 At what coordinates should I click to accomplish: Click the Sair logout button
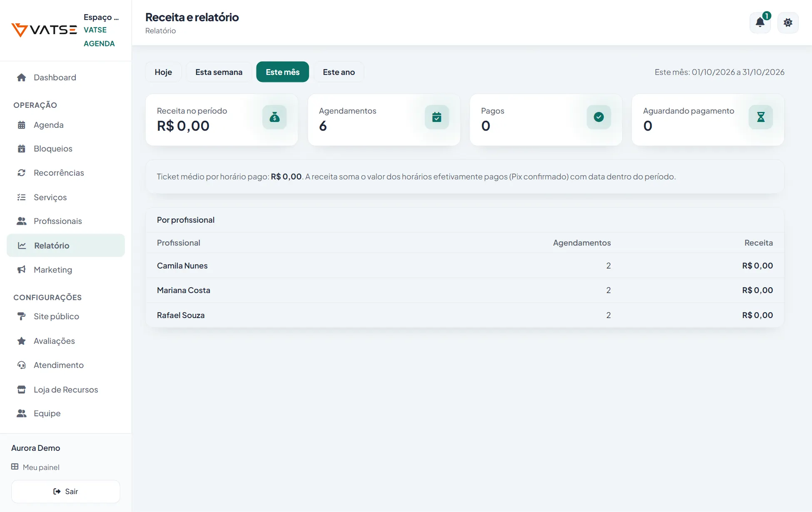click(66, 492)
